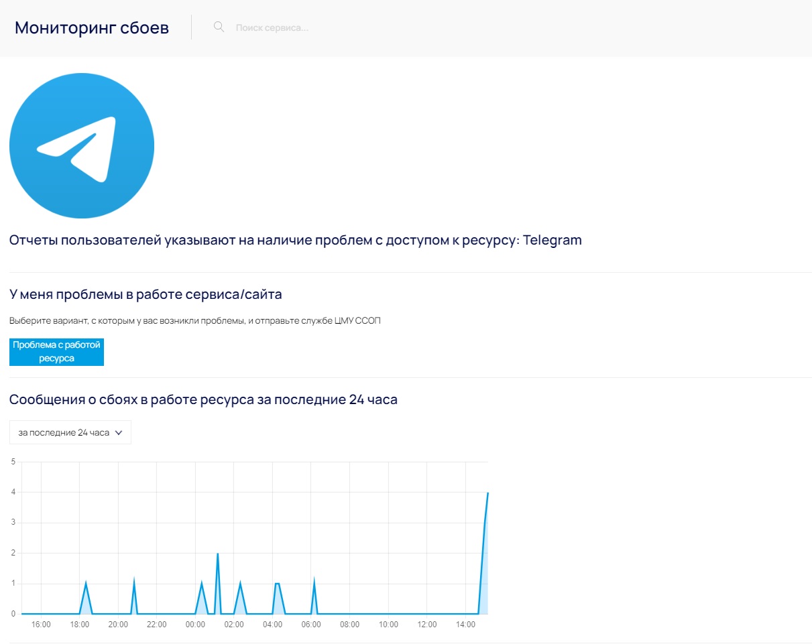This screenshot has width=812, height=644.
Task: Click the "У меня проблемы" section heading
Action: [x=146, y=294]
